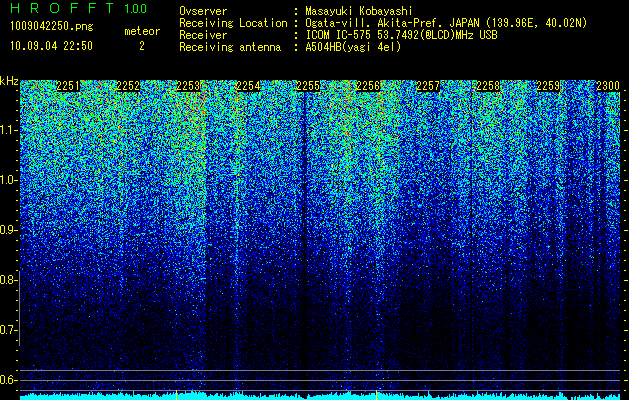The height and width of the screenshot is (400, 629).
Task: Select the 1.1 frequency axis label
Action: click(7, 130)
